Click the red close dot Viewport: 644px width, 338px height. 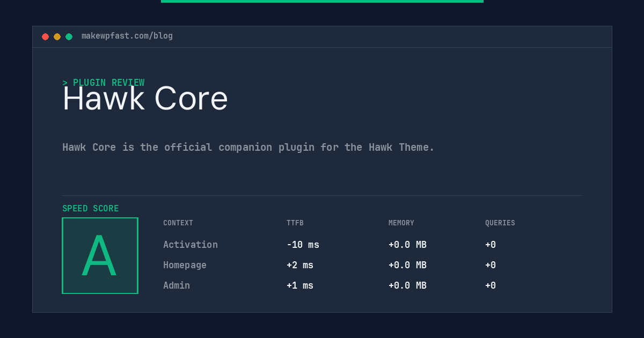click(45, 36)
